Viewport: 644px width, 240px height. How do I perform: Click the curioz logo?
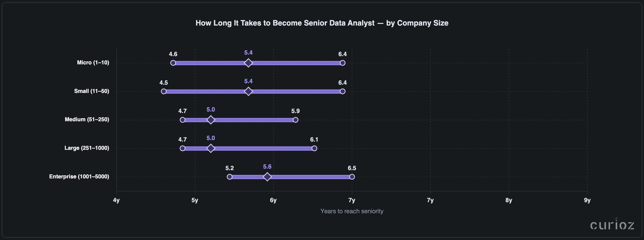[612, 225]
